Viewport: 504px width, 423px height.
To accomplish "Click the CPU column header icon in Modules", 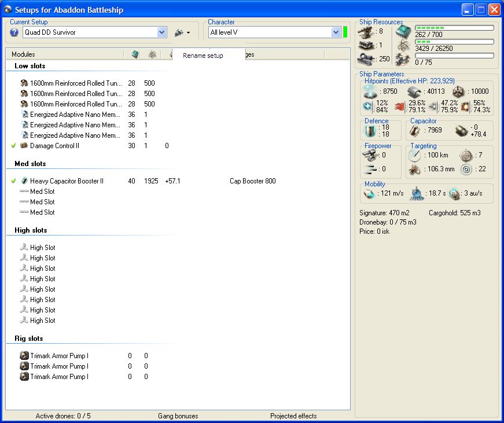I will click(x=135, y=54).
